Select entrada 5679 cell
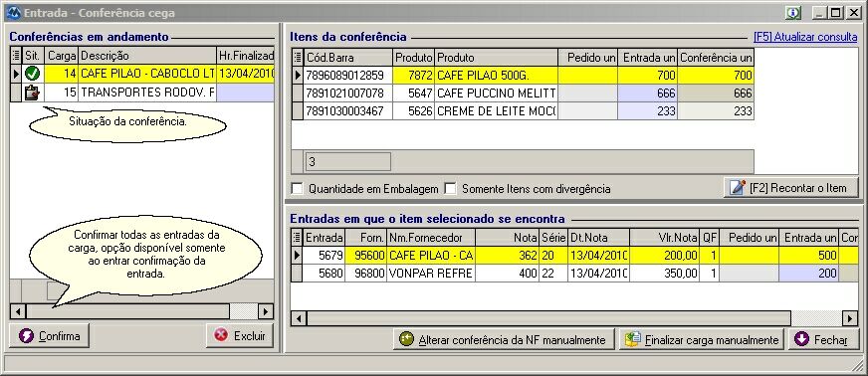 [324, 256]
